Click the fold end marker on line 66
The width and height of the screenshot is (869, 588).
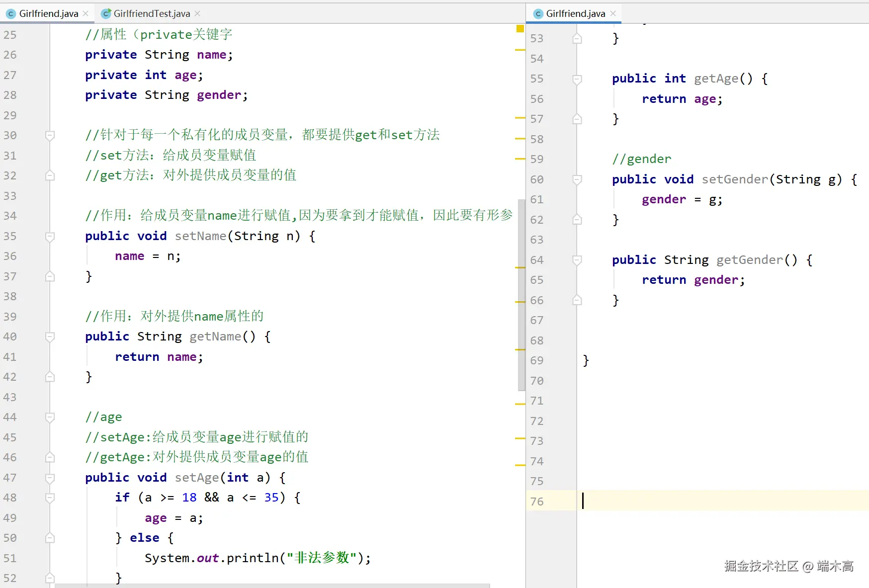coord(577,300)
